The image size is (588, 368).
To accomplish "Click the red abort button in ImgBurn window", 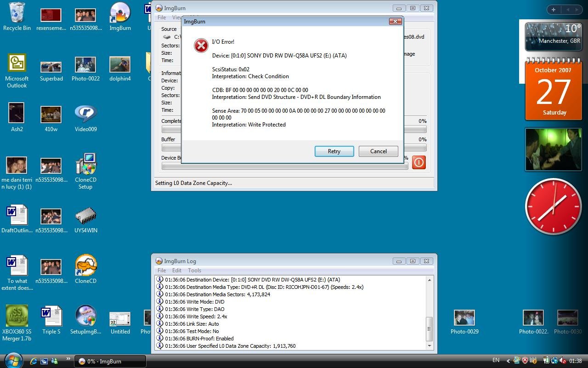I will tap(418, 162).
